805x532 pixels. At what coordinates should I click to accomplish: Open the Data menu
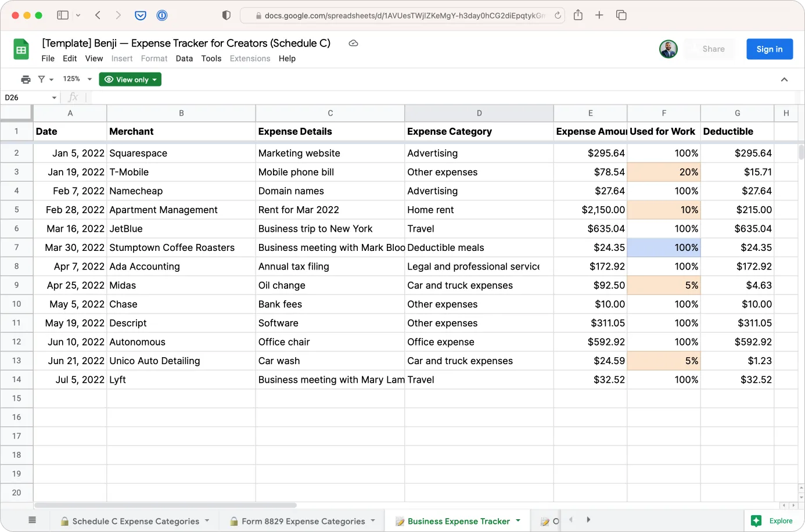(184, 58)
